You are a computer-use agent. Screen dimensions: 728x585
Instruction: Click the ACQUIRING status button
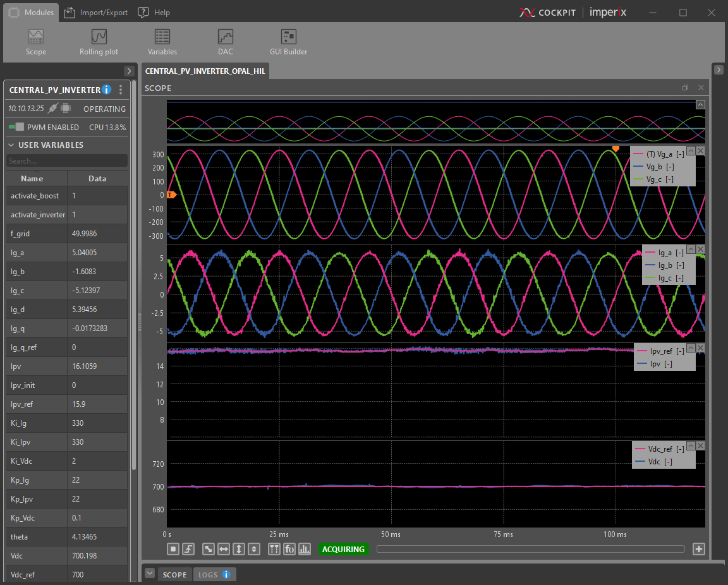pos(343,549)
